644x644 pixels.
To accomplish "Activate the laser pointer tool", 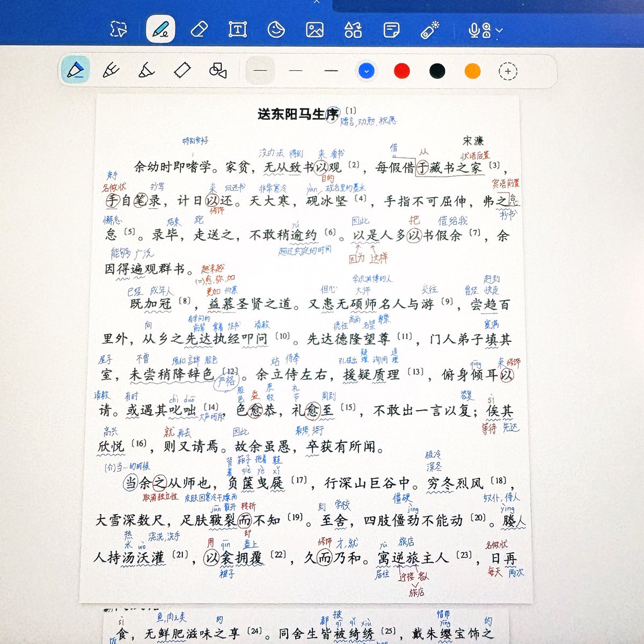I will 430,30.
